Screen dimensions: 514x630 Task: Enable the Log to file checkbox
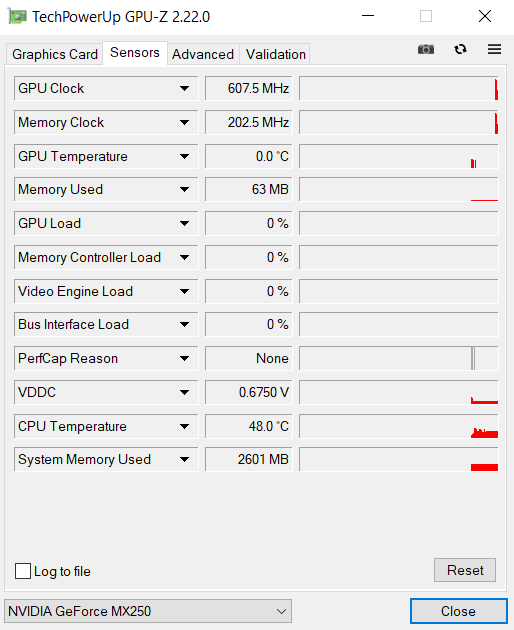click(23, 571)
